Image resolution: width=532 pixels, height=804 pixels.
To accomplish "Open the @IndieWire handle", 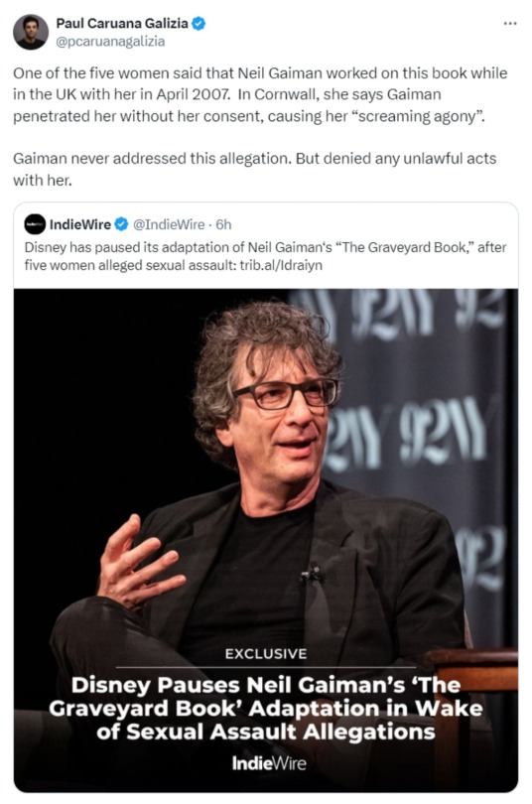I will 169,224.
